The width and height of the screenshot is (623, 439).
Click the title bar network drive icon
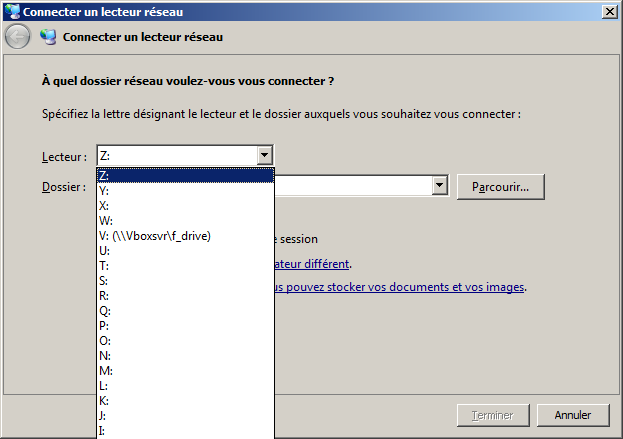(11, 10)
